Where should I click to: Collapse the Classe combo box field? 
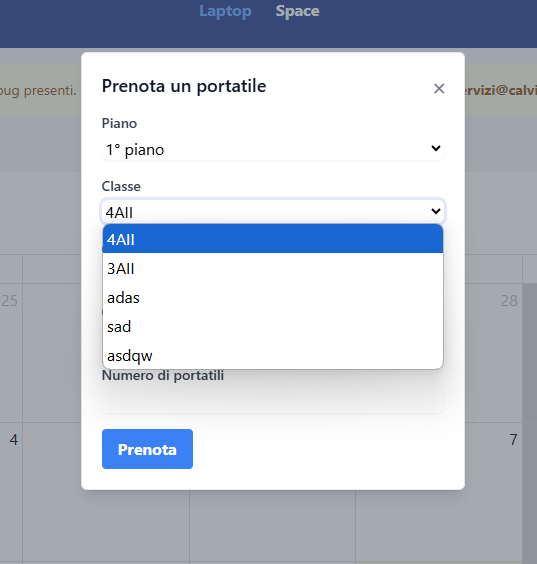click(x=273, y=211)
